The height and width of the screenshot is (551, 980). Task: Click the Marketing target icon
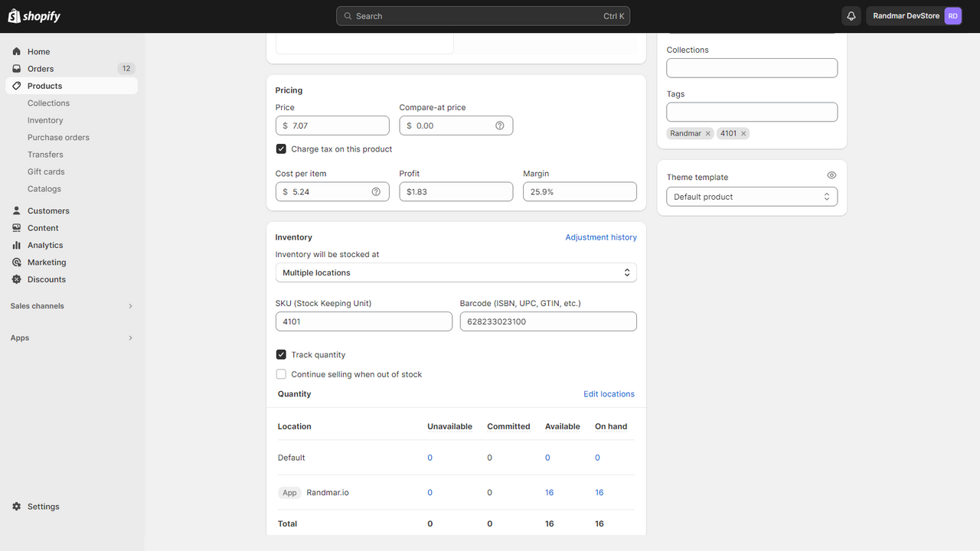click(x=17, y=262)
